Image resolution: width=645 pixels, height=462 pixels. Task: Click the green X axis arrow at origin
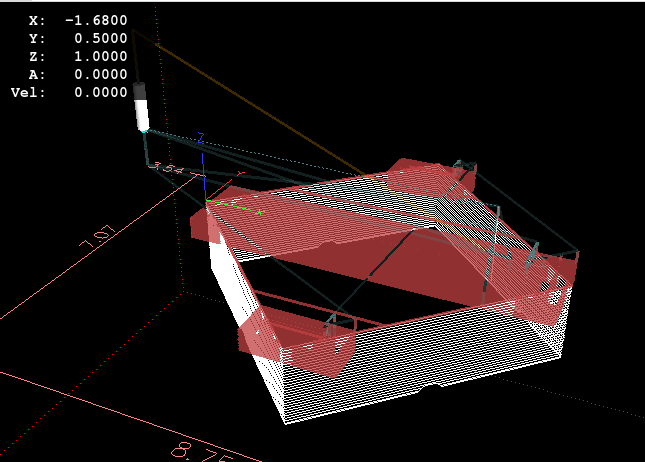[x=240, y=207]
